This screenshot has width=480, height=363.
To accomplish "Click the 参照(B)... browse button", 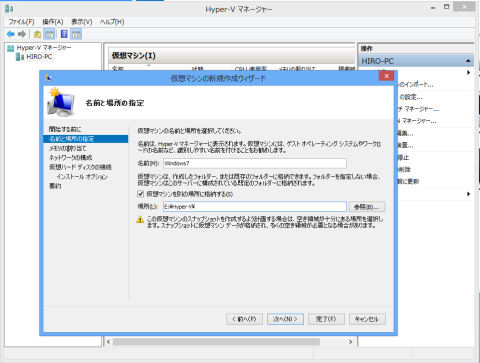I will click(367, 207).
